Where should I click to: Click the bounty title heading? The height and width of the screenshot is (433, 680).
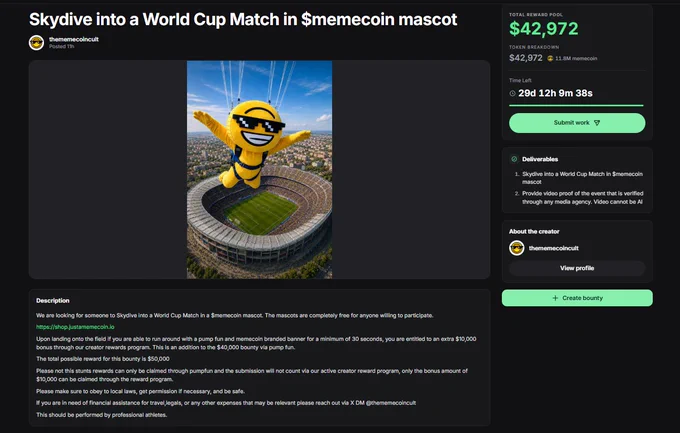click(x=243, y=19)
